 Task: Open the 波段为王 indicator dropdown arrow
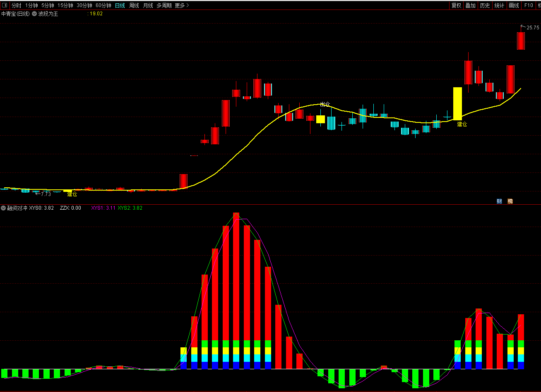[34, 14]
